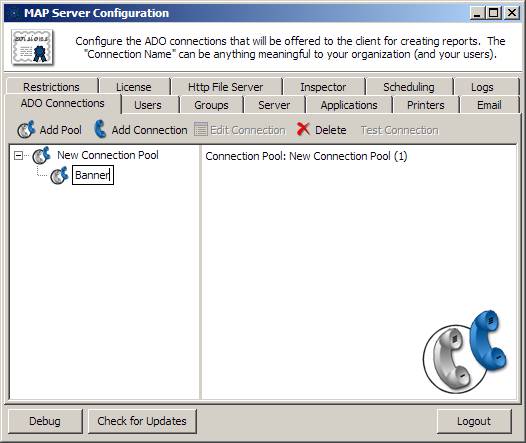Image resolution: width=526 pixels, height=443 pixels.
Task: Click Test Connection in the toolbar
Action: (400, 130)
